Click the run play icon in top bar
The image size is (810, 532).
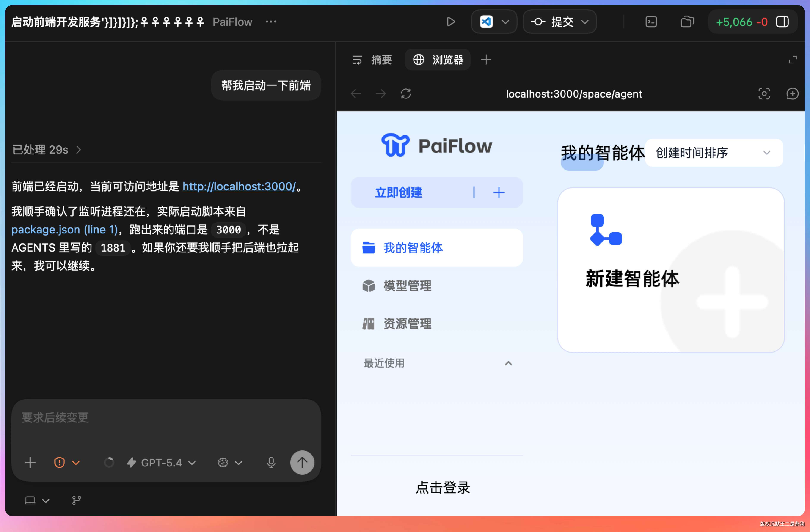click(x=451, y=22)
